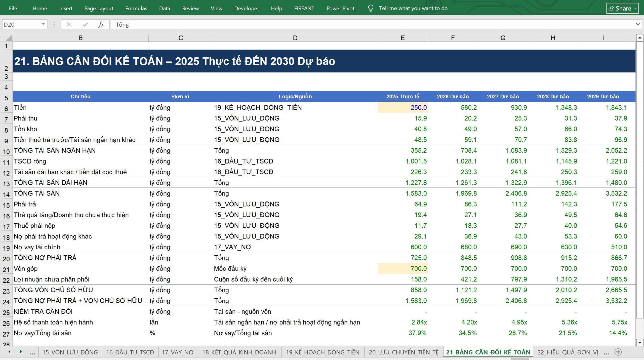This screenshot has height=360, width=644.
Task: Open the Name Box dropdown
Action: [43, 24]
